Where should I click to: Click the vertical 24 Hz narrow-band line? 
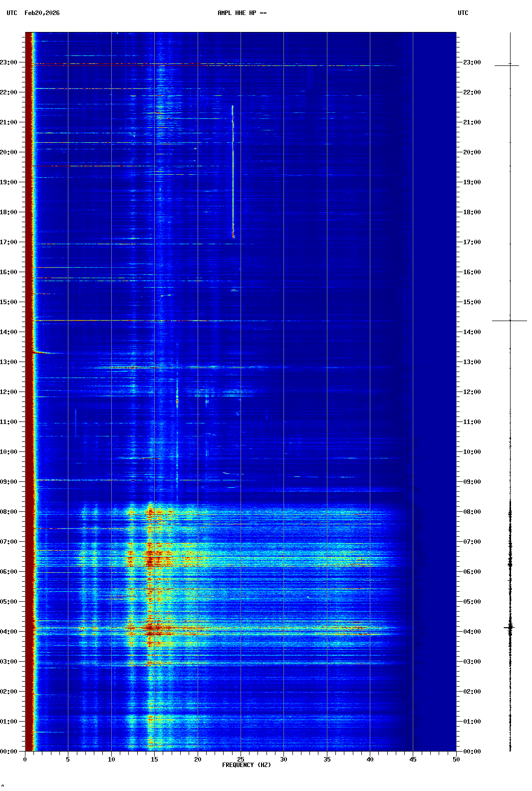click(233, 170)
